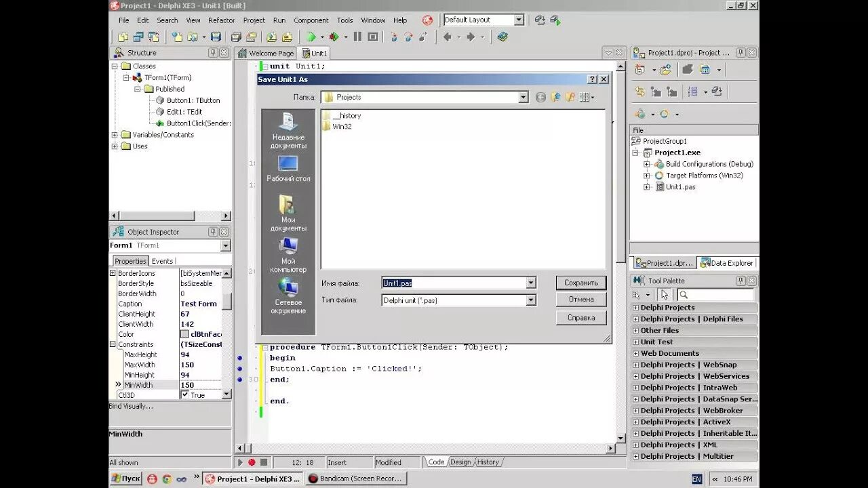Click the Save Desktop layout icon

pyautogui.click(x=540, y=20)
